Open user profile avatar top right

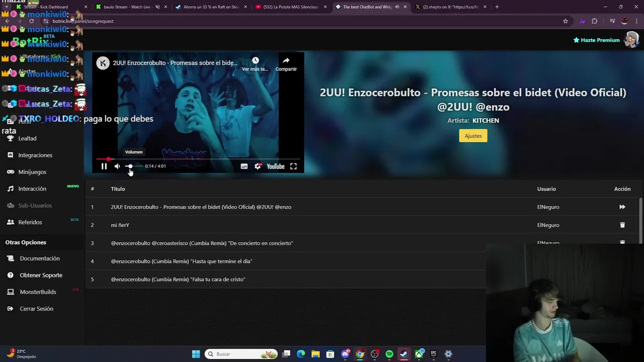[x=631, y=40]
